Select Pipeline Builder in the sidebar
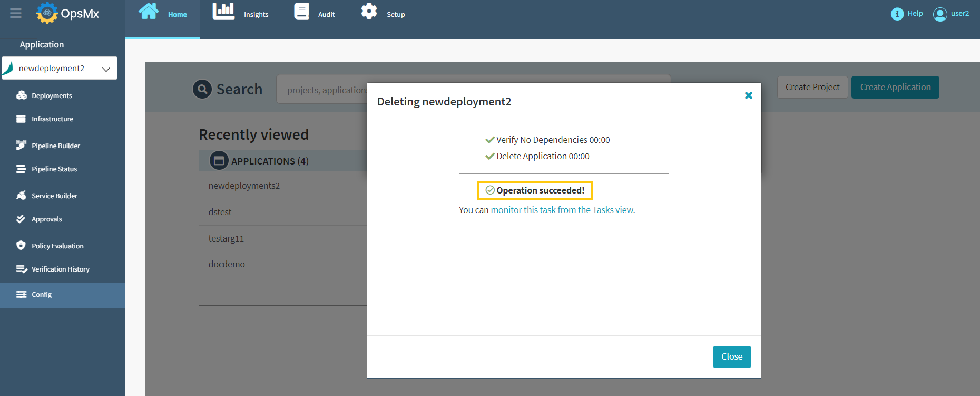This screenshot has height=396, width=980. (x=55, y=146)
